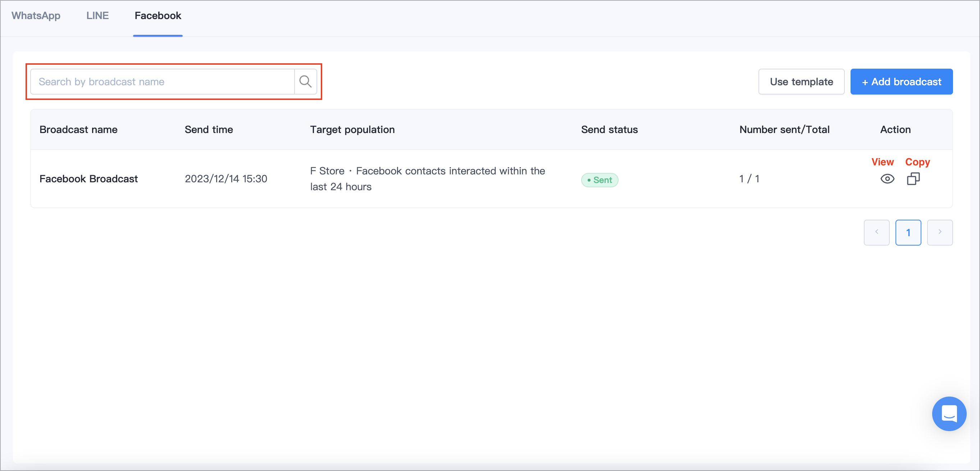
Task: Open the chat support bubble icon
Action: pyautogui.click(x=949, y=413)
